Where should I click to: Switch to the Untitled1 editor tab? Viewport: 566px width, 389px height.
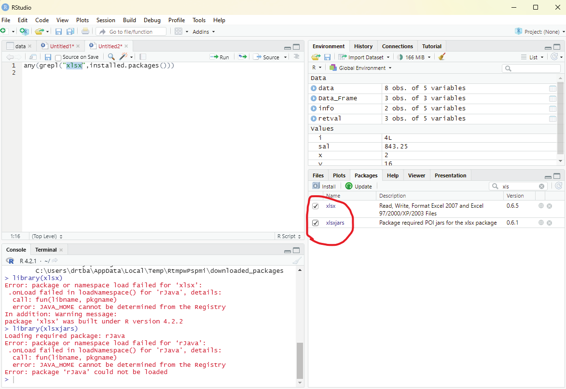[61, 46]
